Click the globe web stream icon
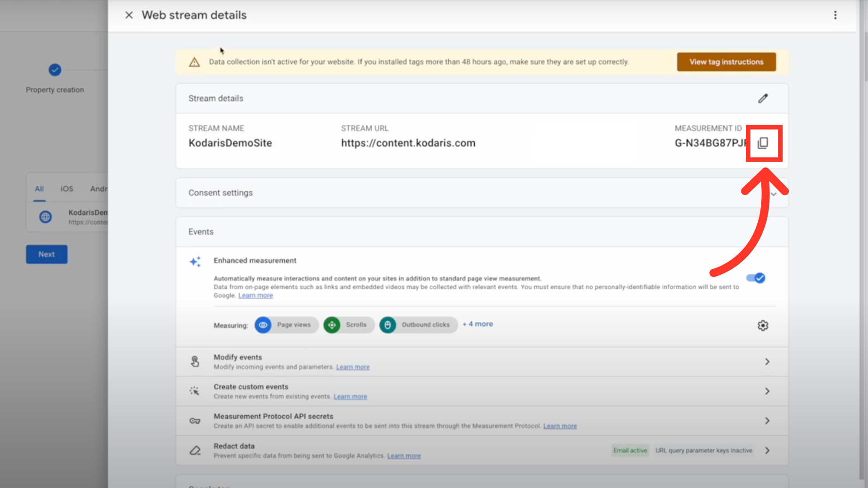Image resolution: width=868 pixels, height=488 pixels. click(x=45, y=217)
